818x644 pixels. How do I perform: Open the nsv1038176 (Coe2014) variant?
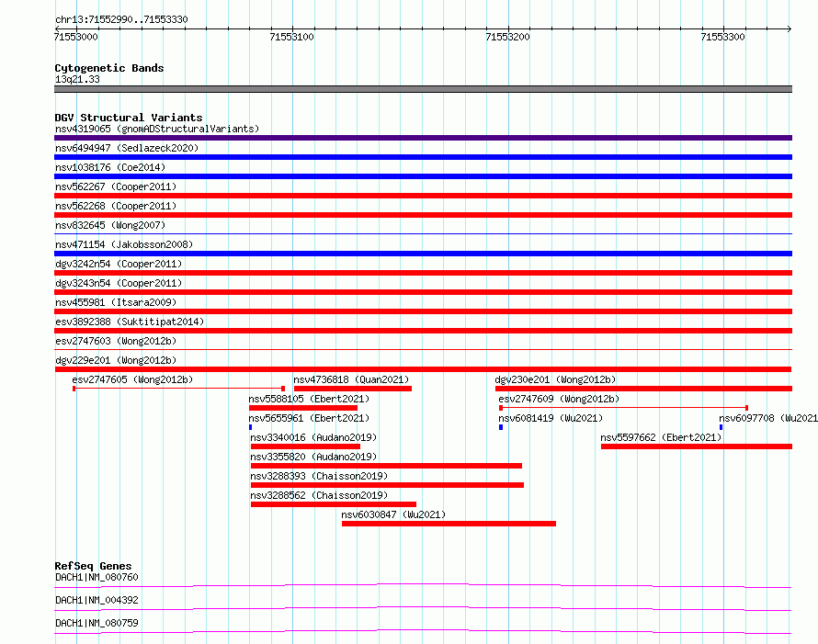point(110,167)
